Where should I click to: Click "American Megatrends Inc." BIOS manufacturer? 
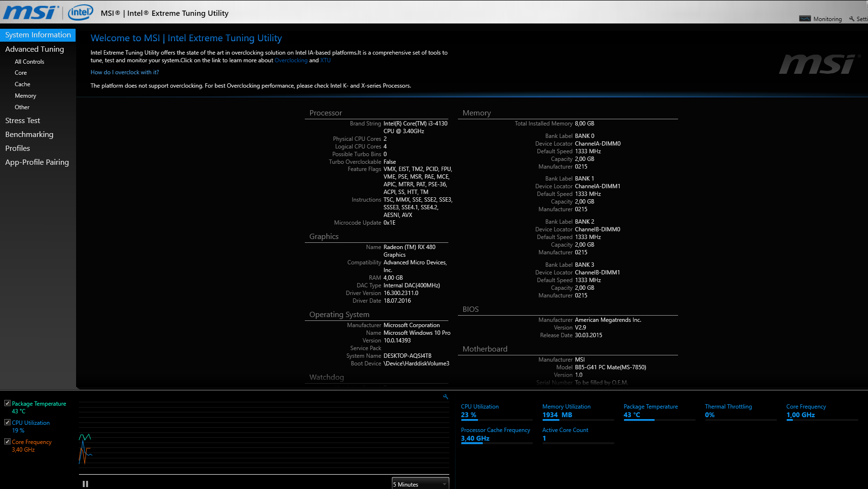[608, 320]
